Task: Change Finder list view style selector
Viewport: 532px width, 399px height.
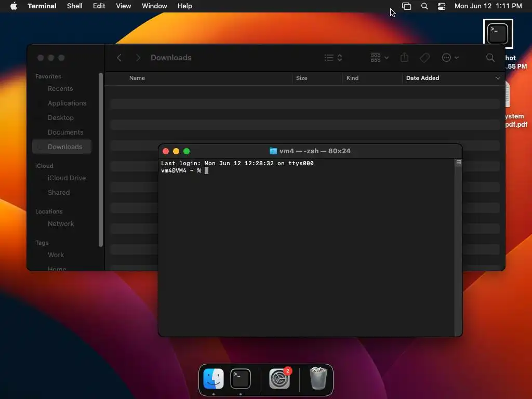Action: tap(333, 58)
